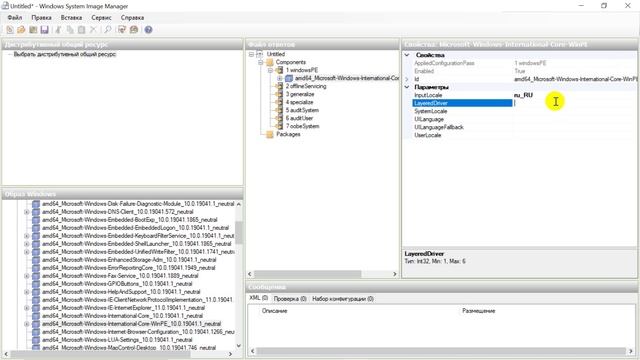The image size is (640, 360).
Task: Expand the Embedded-ShellLauncher component node
Action: pos(27,244)
